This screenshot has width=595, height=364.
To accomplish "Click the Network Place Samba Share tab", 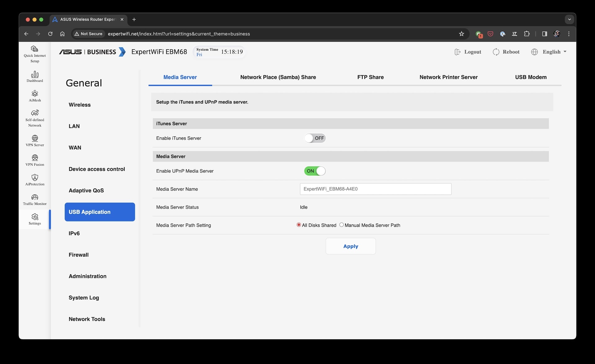I will pyautogui.click(x=278, y=77).
